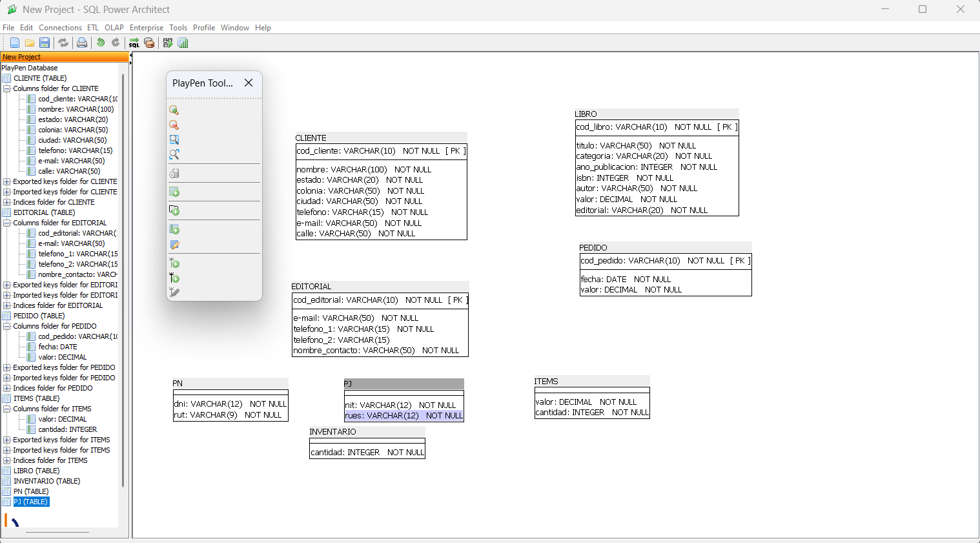
Task: Open the Compare Data Models database icon
Action: pos(149,43)
